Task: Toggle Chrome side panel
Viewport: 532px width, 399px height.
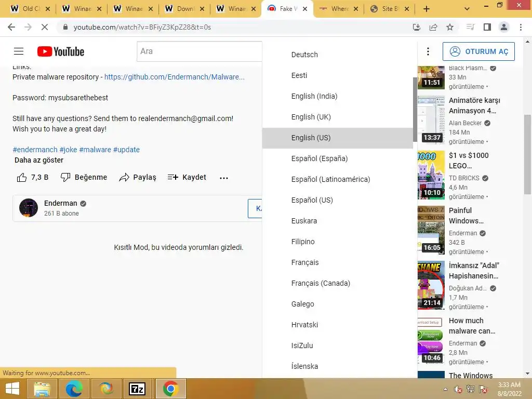Action: pos(487,27)
